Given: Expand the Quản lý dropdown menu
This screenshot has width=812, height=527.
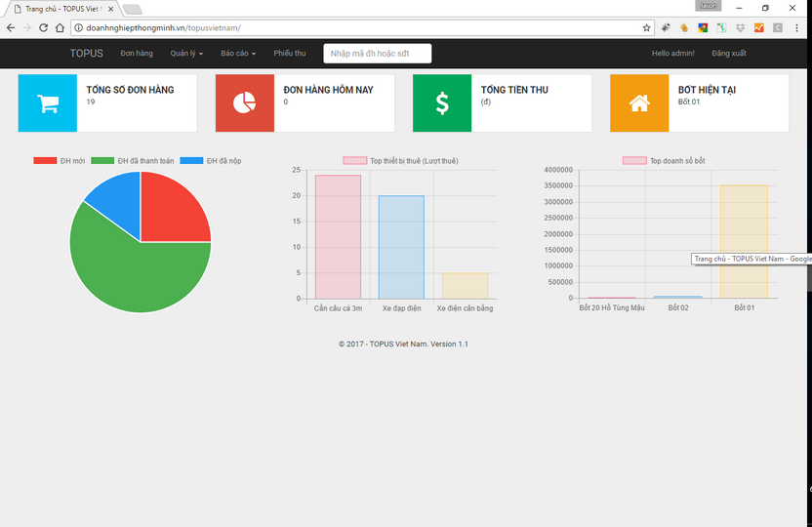Looking at the screenshot, I should coord(186,54).
